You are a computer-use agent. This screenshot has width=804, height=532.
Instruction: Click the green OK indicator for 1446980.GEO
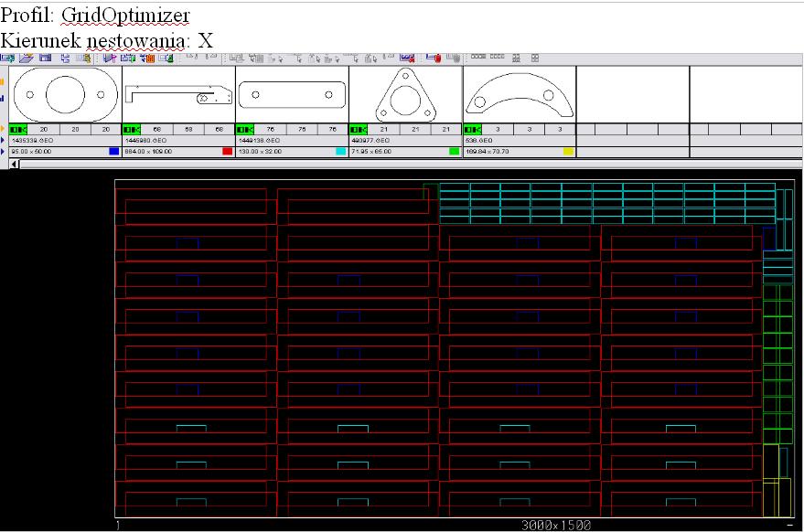pos(132,129)
